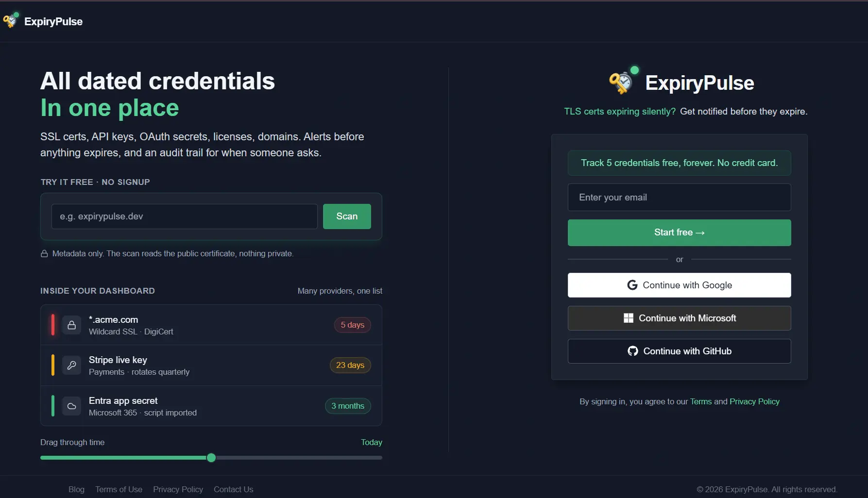Viewport: 868px width, 498px height.
Task: Click Many providers, one list text
Action: point(340,291)
